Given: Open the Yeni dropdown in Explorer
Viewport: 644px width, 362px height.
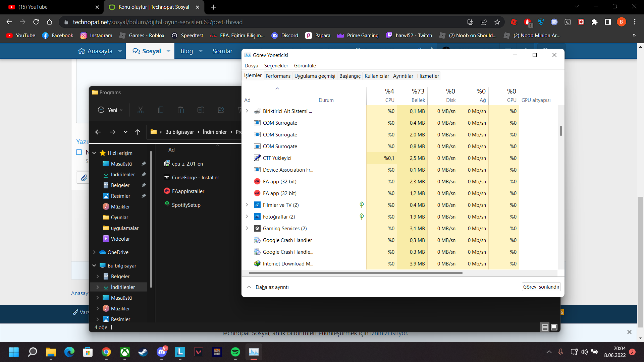Looking at the screenshot, I should point(110,110).
